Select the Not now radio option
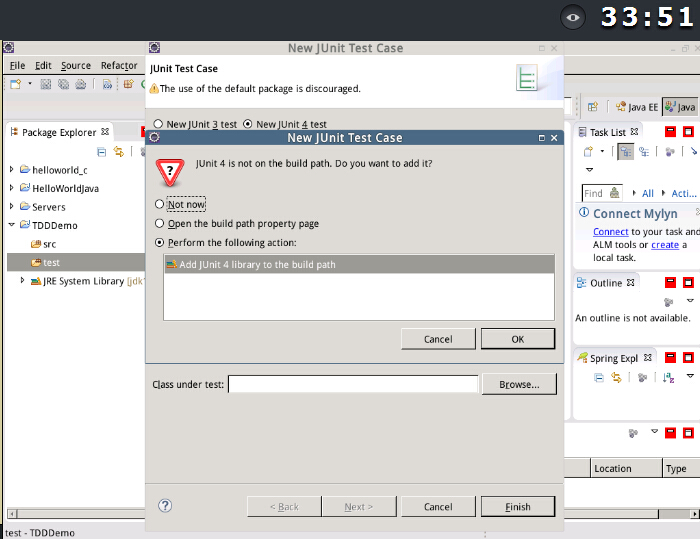This screenshot has height=539, width=700. [x=159, y=204]
